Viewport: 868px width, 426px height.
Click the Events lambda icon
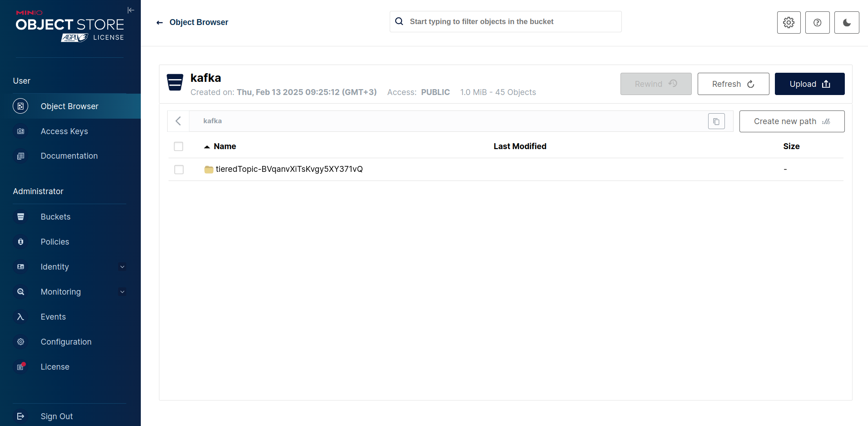(x=20, y=317)
